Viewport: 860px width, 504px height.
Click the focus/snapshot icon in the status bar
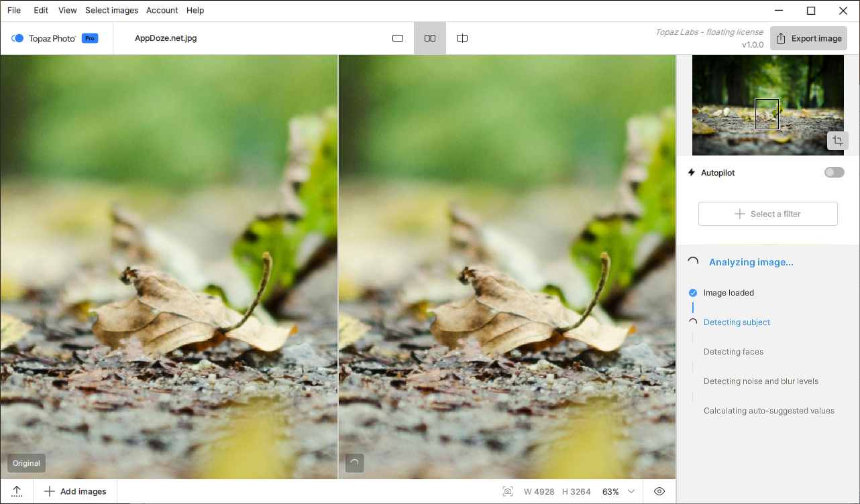[507, 491]
